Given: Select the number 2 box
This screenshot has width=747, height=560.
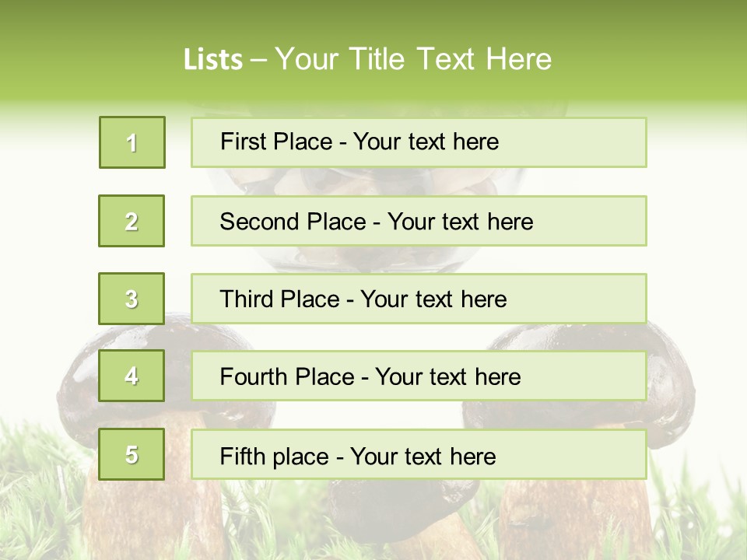Looking at the screenshot, I should click(132, 221).
